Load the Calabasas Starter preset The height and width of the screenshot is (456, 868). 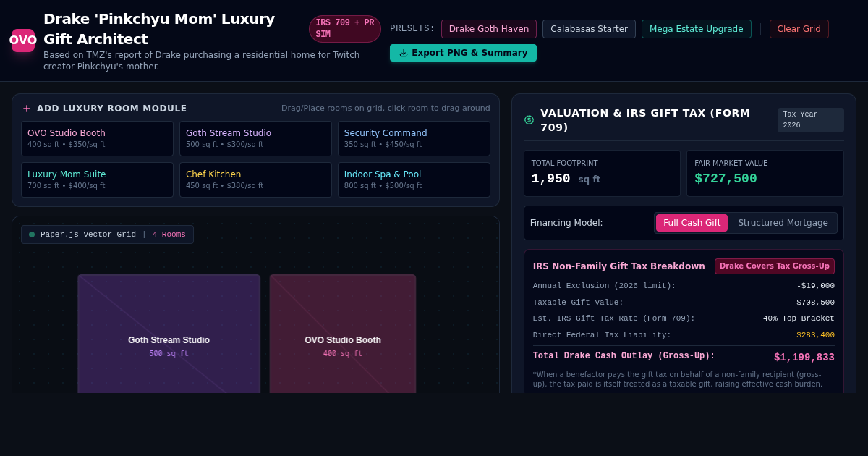[589, 29]
